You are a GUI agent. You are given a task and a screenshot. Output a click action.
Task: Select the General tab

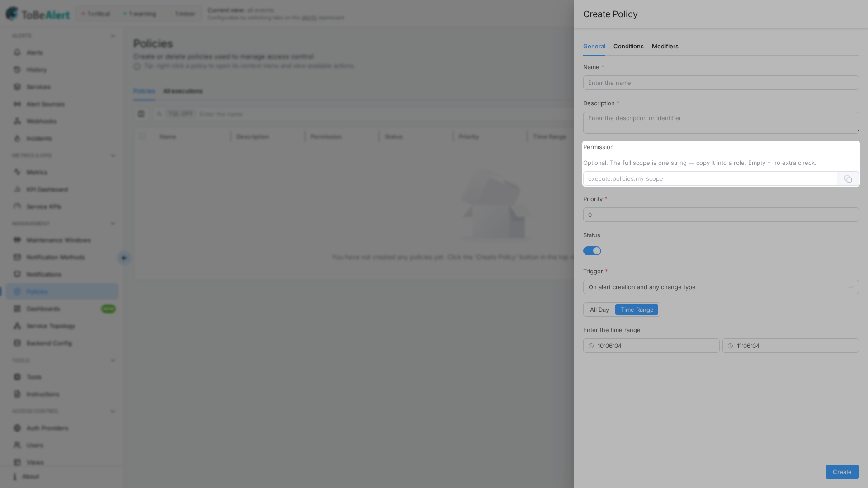[x=594, y=47]
